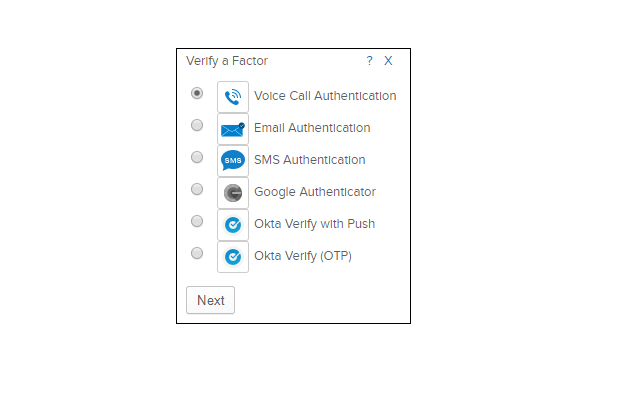This screenshot has width=640, height=400.
Task: Choose the Okta Verify with Push radio button
Action: click(x=197, y=221)
